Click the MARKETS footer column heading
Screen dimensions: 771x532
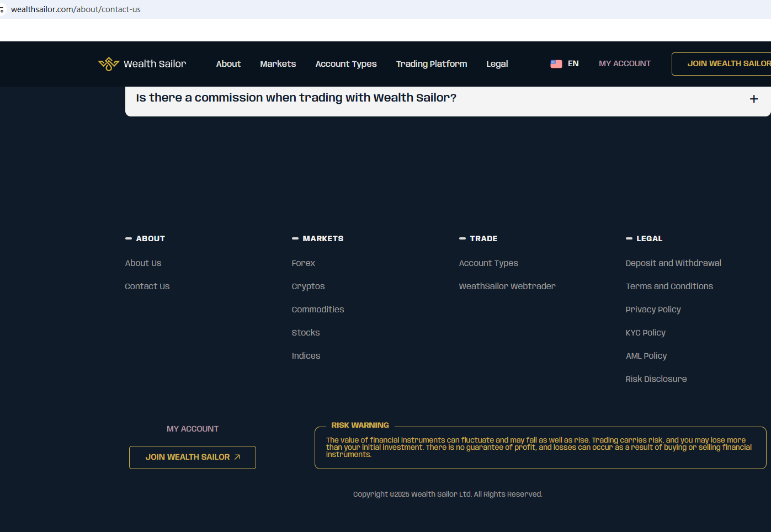pos(323,238)
